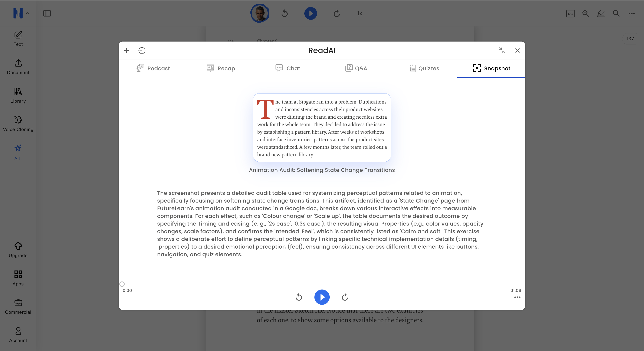This screenshot has height=351, width=644.
Task: Click the Upgrade arrow icon
Action: point(18,246)
